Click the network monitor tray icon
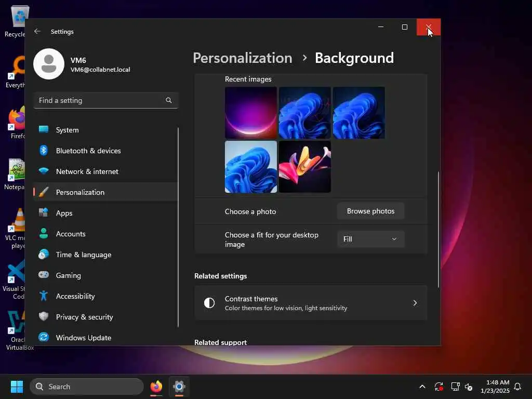Screen dimensions: 532x399 point(455,387)
